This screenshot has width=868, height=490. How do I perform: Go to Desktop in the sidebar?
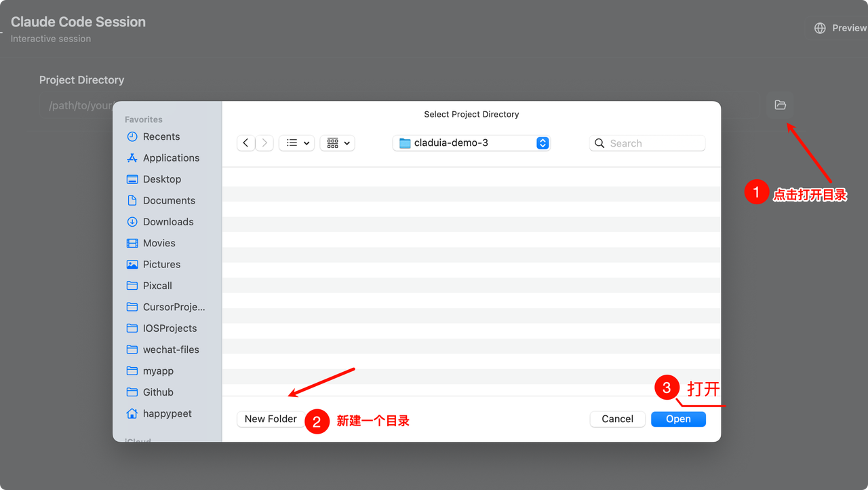tap(161, 179)
